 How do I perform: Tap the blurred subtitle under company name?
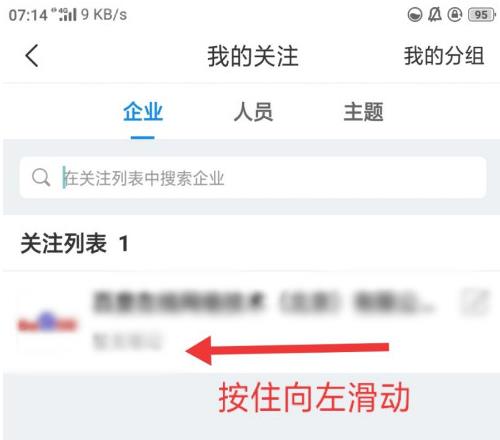coord(127,341)
